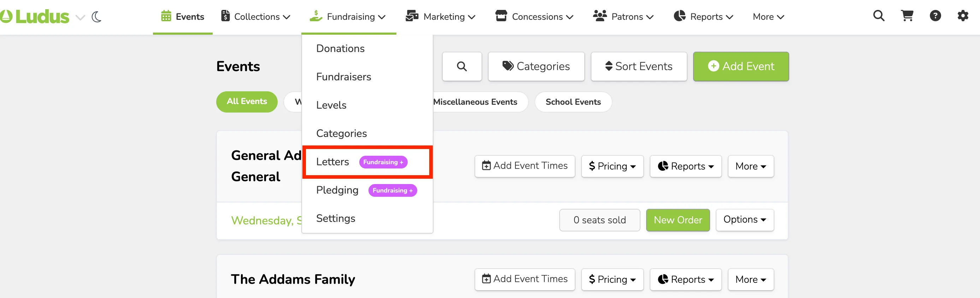Open the Categories tag button

536,66
